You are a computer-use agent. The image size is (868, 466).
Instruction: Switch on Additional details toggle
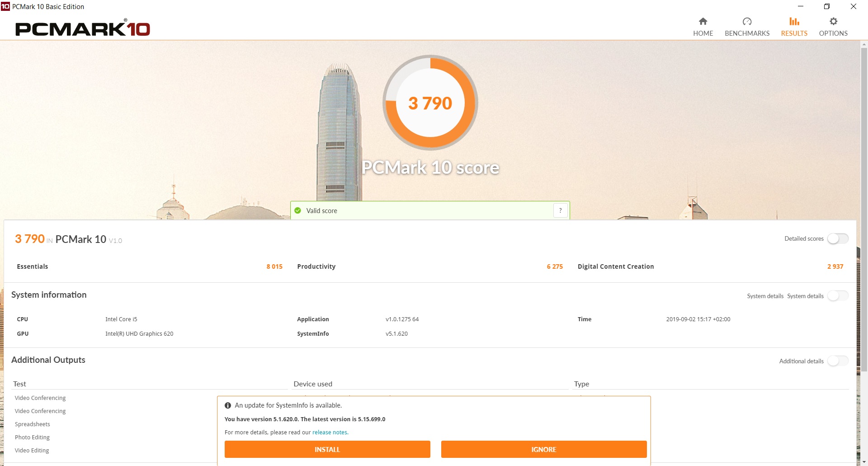click(x=838, y=361)
